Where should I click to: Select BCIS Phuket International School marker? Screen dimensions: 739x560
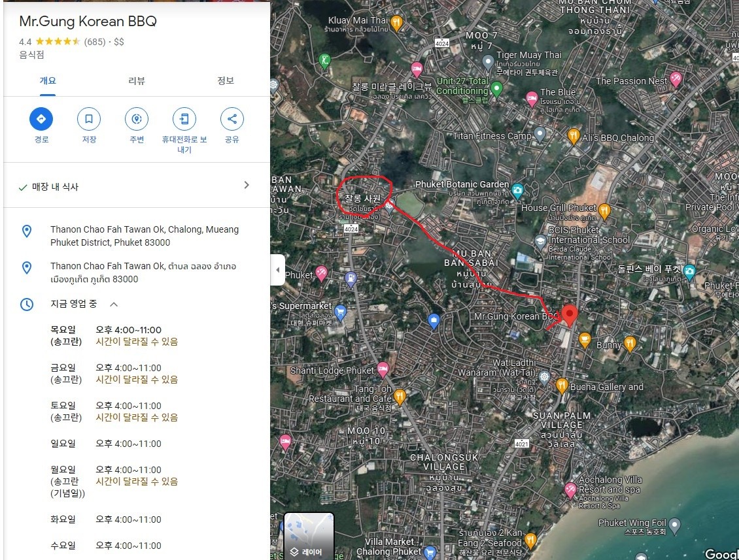[x=541, y=242]
